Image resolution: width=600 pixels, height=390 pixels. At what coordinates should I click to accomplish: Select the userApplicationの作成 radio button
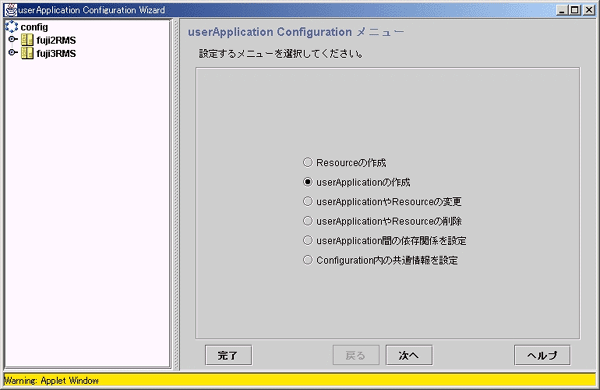308,182
